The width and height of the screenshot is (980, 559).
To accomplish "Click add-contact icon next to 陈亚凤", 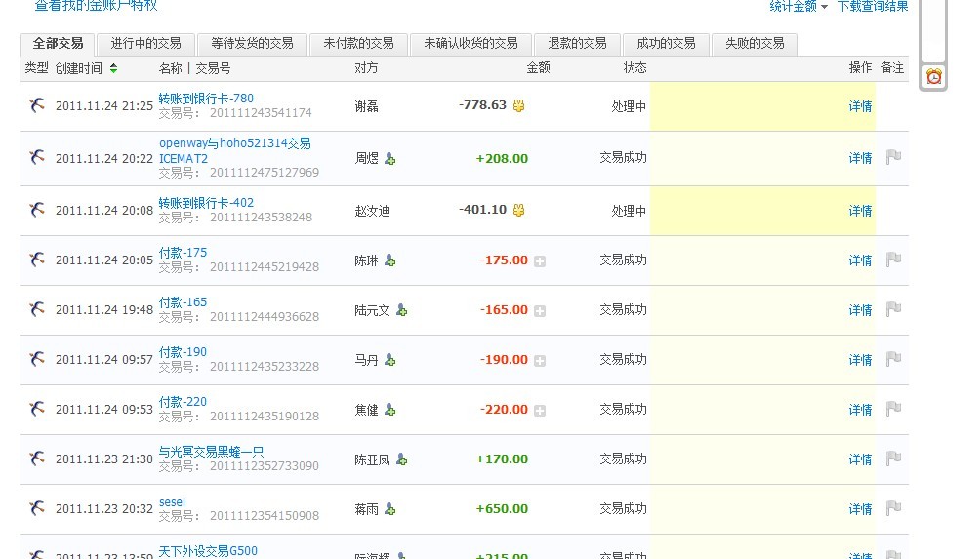I will click(x=401, y=459).
